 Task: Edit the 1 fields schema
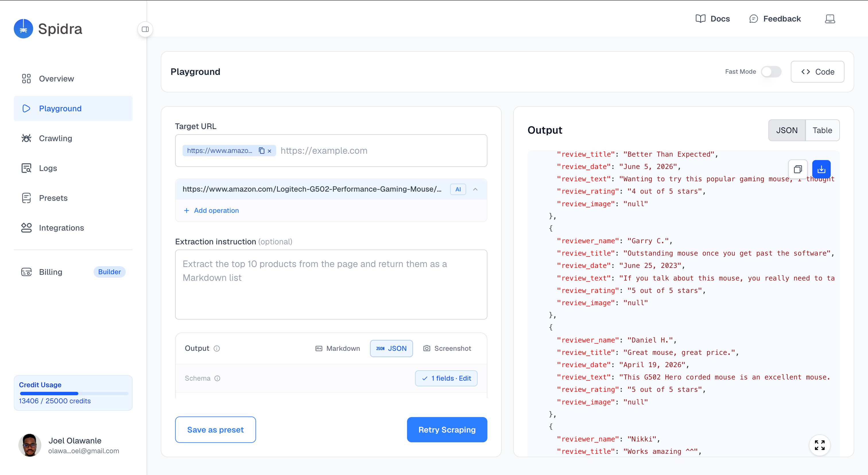(x=446, y=379)
